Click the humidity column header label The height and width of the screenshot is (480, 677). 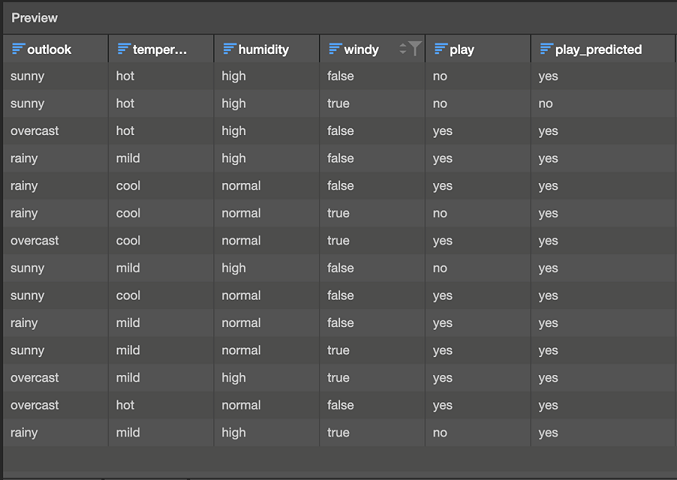click(x=263, y=49)
